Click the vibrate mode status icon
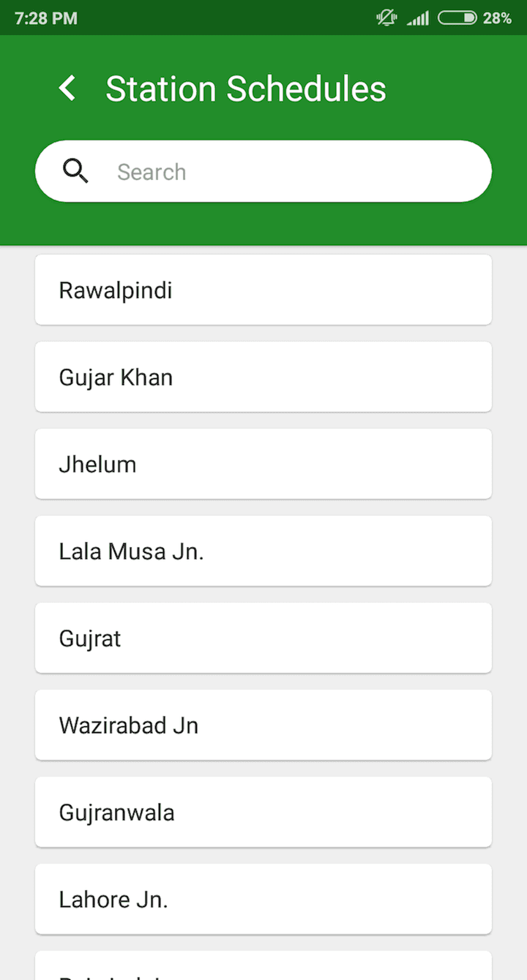This screenshot has width=527, height=980. [386, 18]
